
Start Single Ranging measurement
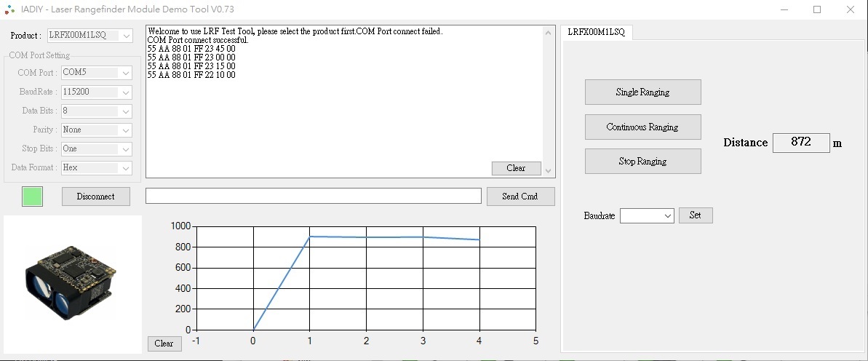[642, 92]
